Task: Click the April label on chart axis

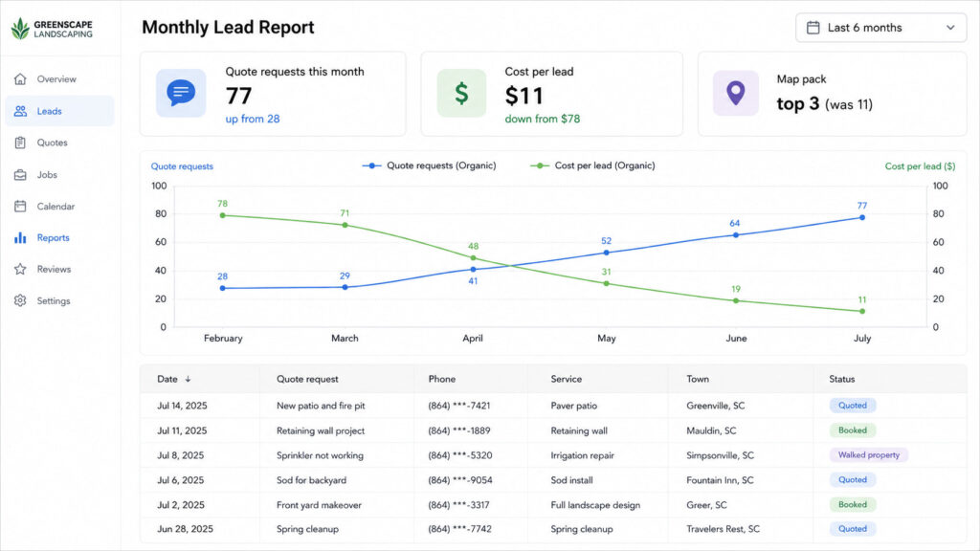Action: (473, 338)
